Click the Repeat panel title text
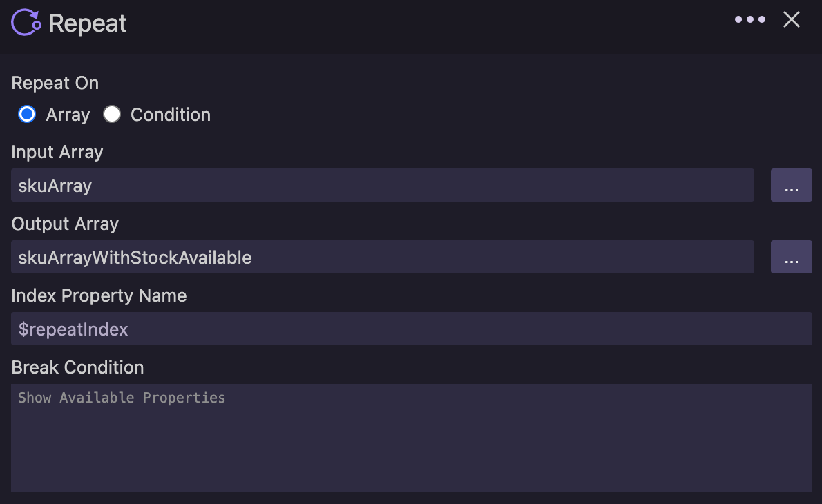This screenshot has height=504, width=822. [x=88, y=23]
